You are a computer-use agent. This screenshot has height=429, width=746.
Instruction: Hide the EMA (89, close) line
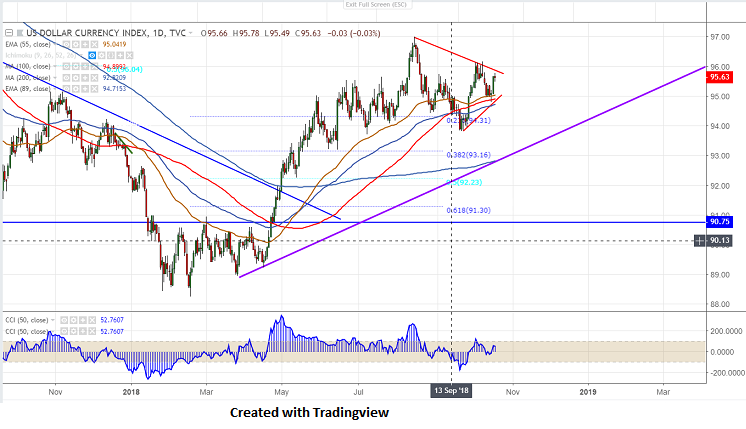click(66, 88)
